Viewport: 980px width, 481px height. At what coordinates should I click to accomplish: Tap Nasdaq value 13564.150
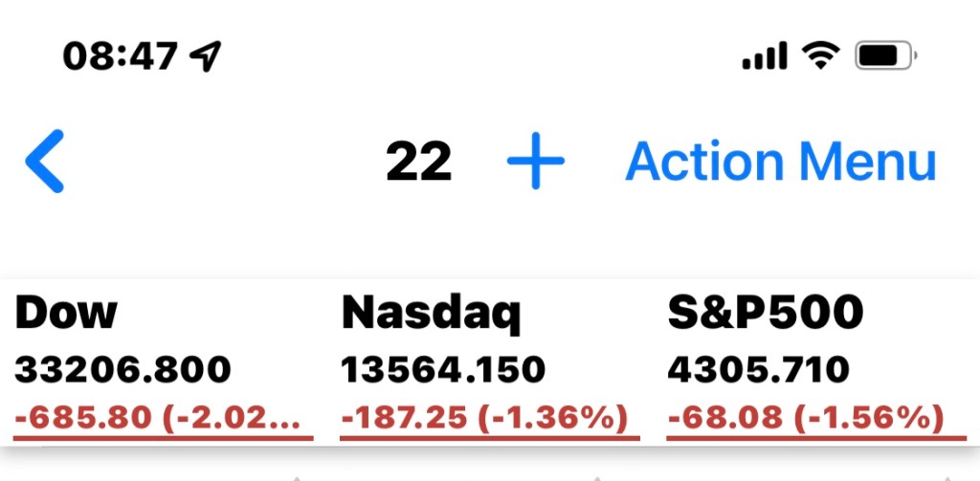pyautogui.click(x=444, y=369)
